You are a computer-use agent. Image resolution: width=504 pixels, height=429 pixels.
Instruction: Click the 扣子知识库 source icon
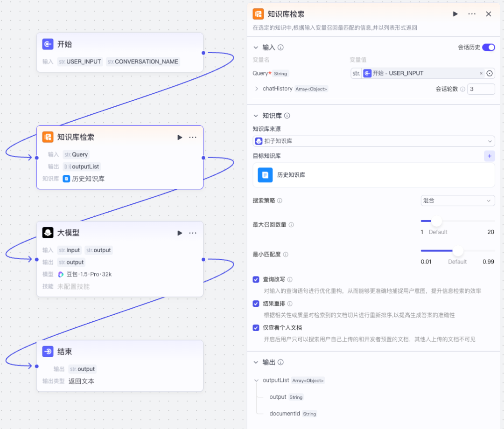click(259, 141)
